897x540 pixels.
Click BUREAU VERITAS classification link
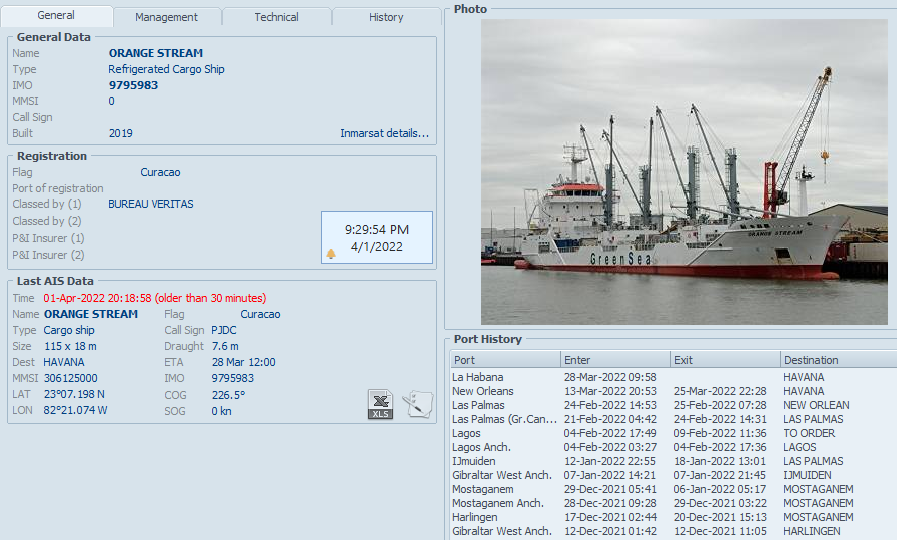point(151,204)
